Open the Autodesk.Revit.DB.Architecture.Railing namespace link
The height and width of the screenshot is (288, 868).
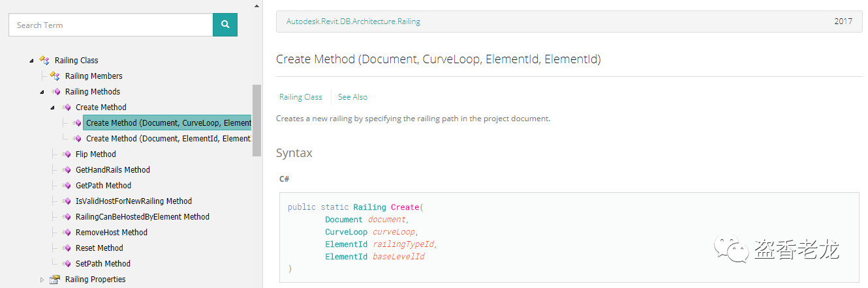(x=353, y=22)
